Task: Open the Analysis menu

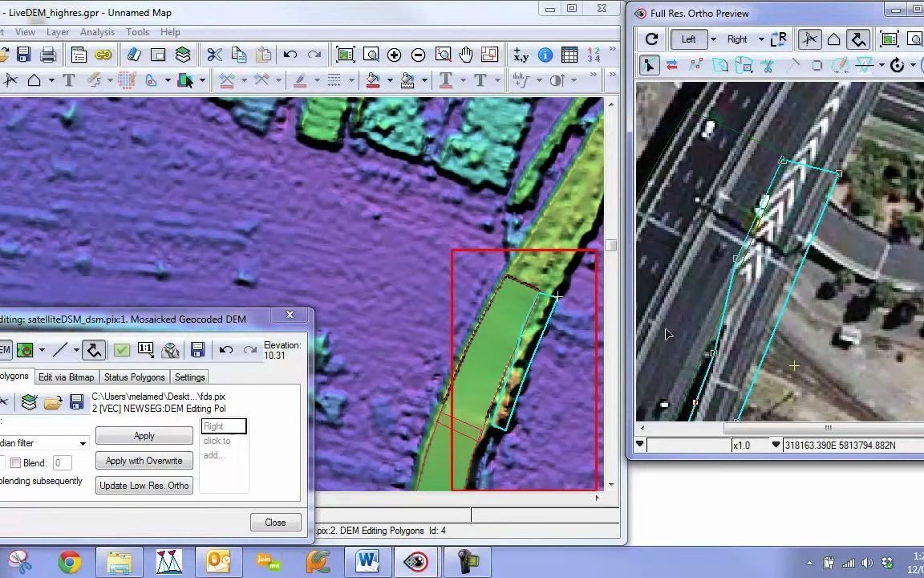Action: pos(97,32)
